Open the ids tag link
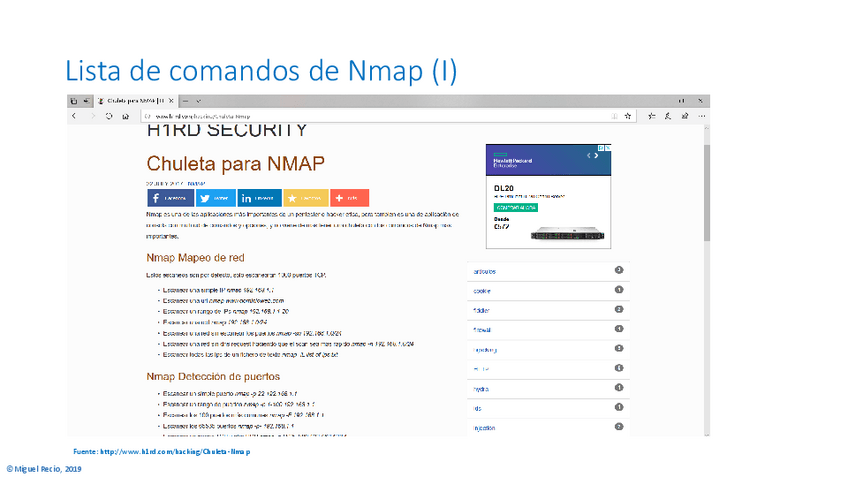Image resolution: width=848 pixels, height=477 pixels. pyautogui.click(x=478, y=409)
